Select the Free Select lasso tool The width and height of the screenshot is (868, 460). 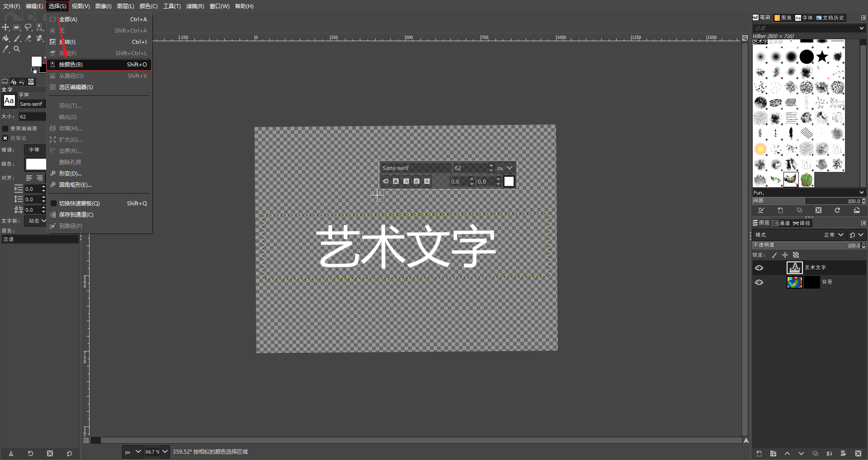pos(28,28)
